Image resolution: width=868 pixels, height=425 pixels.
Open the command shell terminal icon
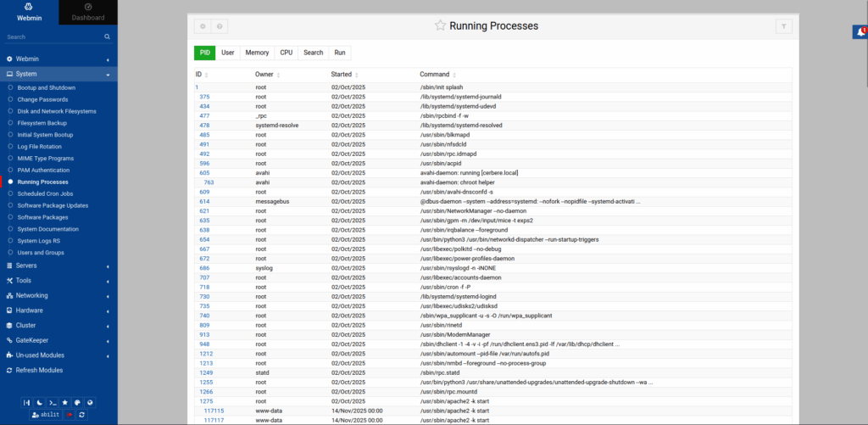pyautogui.click(x=52, y=402)
